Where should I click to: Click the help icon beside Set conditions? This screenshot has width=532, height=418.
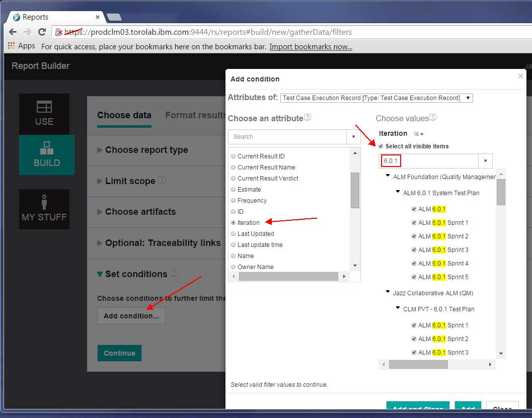[174, 273]
